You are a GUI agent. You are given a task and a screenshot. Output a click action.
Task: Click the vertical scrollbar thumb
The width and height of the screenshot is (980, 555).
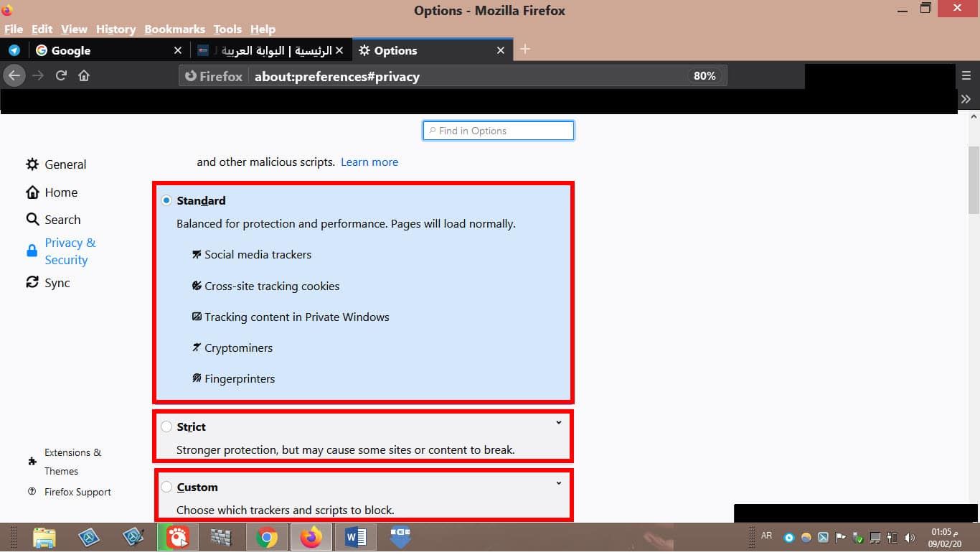(974, 180)
